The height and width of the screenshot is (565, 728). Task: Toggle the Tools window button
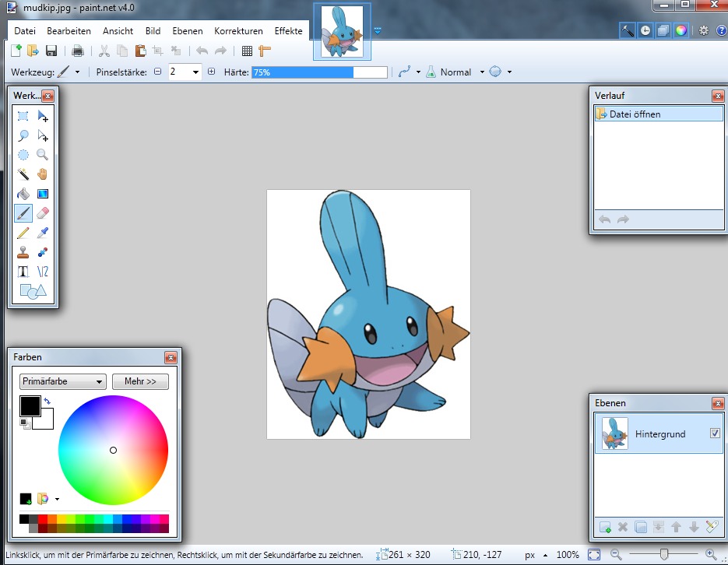[628, 30]
